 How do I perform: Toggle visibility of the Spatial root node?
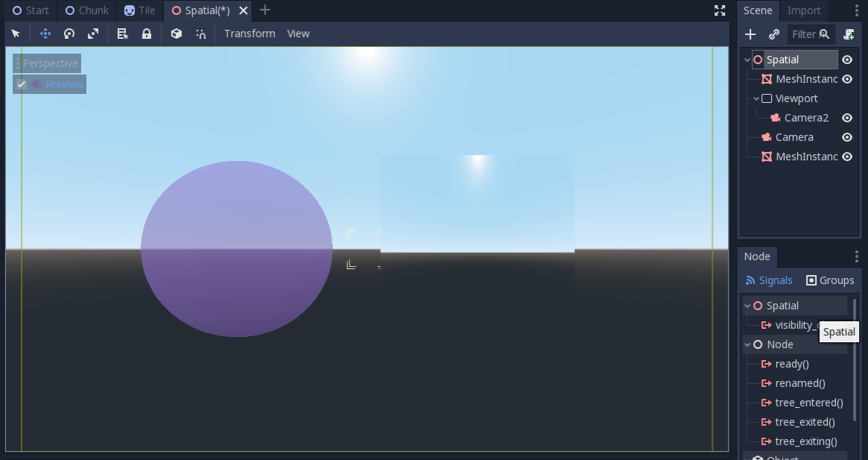(x=847, y=59)
